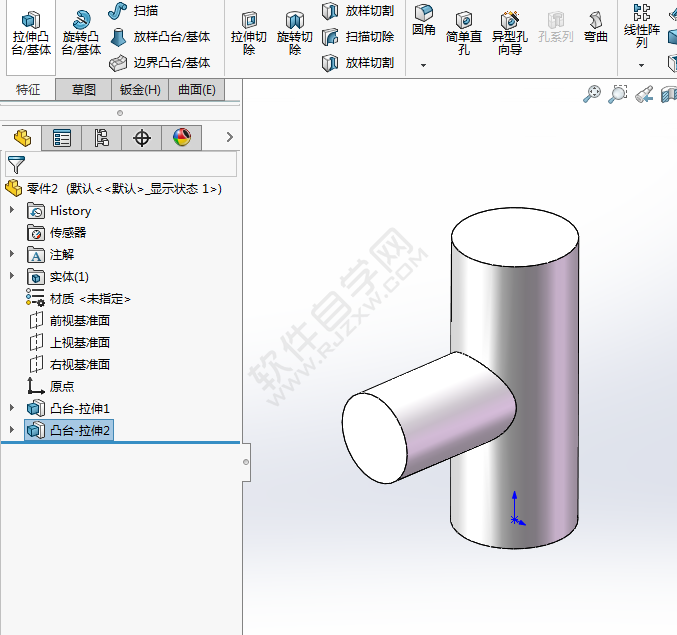Select the 材质 <未指定> material item
677x635 pixels.
78,298
